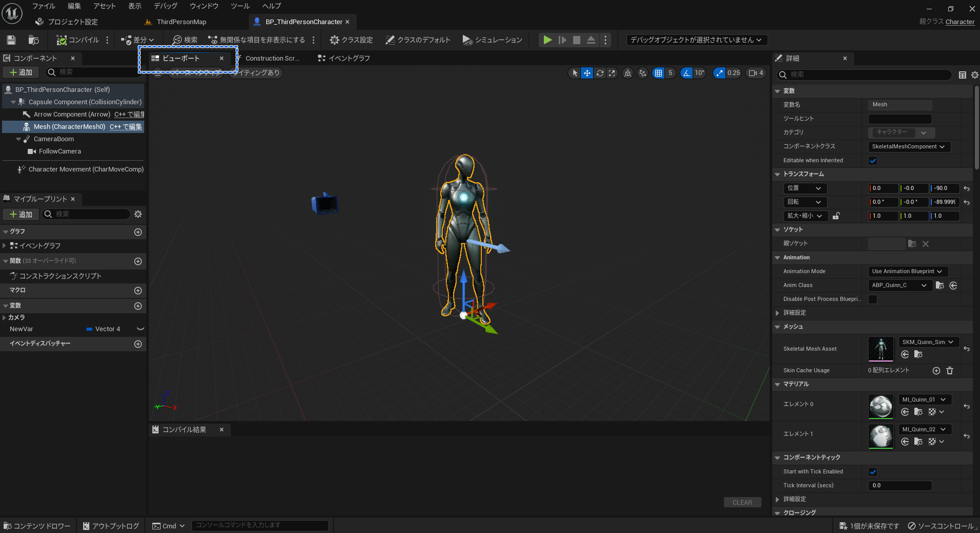980x533 pixels.
Task: Compile the blueprint
Action: (76, 40)
